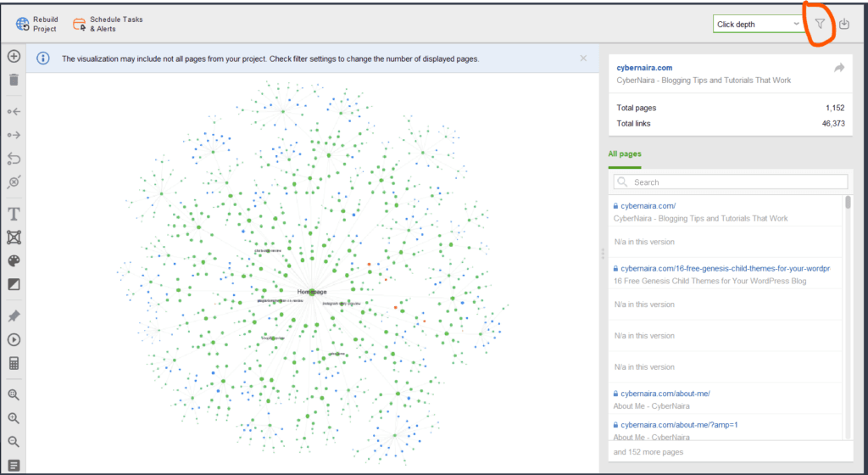This screenshot has height=475, width=868.
Task: Click the circular play icon
Action: pyautogui.click(x=14, y=340)
